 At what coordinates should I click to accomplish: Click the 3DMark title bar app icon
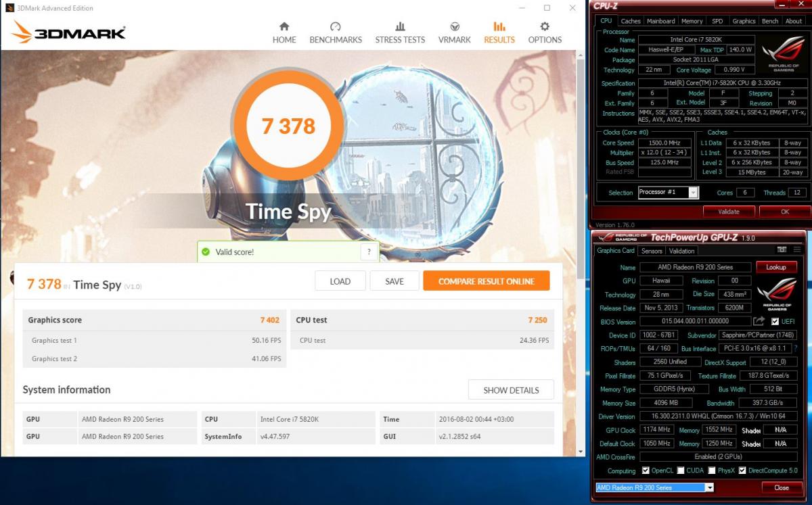(x=9, y=8)
